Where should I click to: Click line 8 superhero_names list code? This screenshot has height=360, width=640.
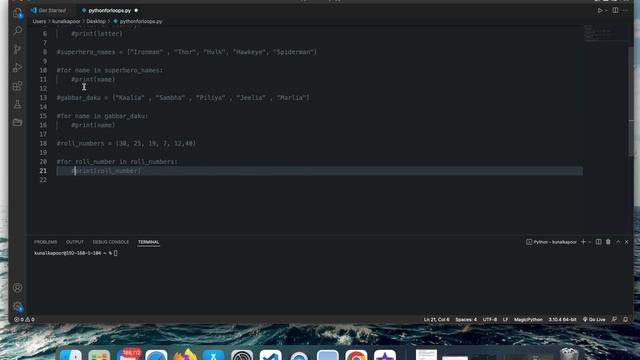point(187,52)
